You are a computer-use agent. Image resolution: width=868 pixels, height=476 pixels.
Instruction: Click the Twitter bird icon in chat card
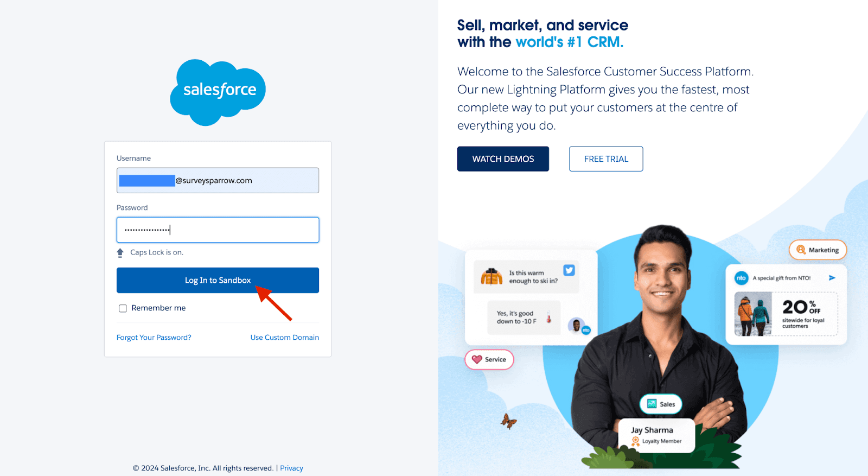tap(569, 270)
